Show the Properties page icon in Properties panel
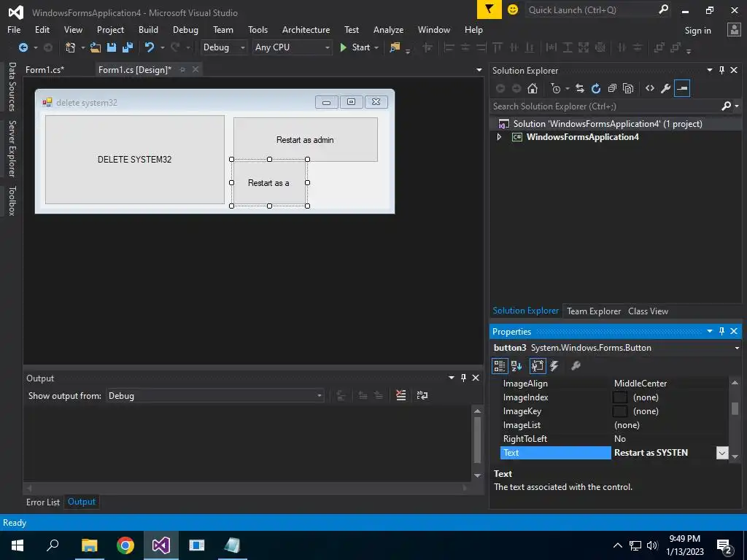Image resolution: width=747 pixels, height=560 pixels. pos(538,366)
